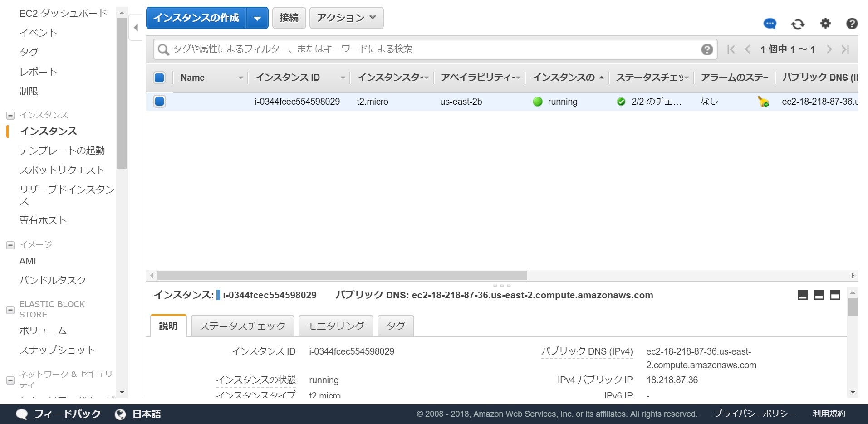This screenshot has height=424, width=868.
Task: Open バンドルタスク in sidebar
Action: coord(53,280)
